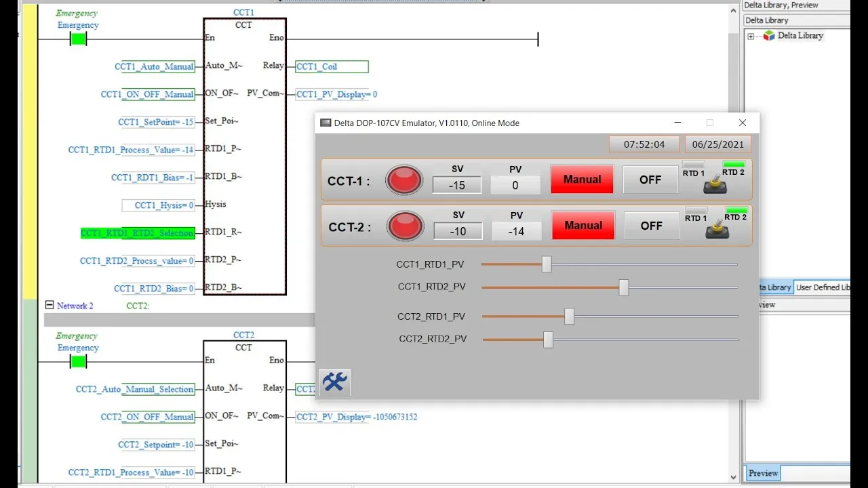
Task: Select CCT1_RDT1_Bias= -1 variable
Action: (x=153, y=178)
